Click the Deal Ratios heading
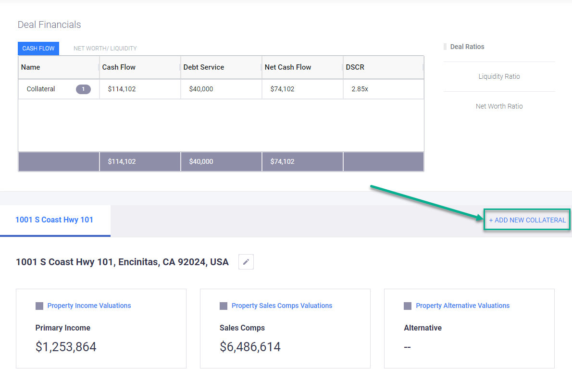 [467, 47]
